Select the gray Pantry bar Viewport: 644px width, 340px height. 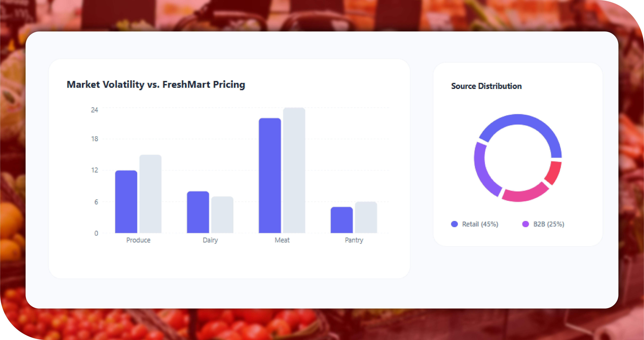coord(366,217)
